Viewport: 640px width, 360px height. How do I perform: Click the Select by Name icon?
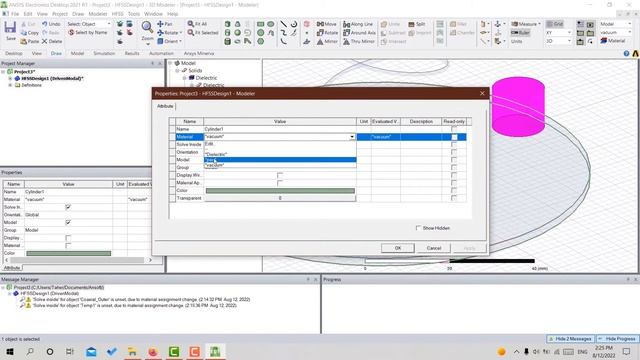click(x=71, y=33)
